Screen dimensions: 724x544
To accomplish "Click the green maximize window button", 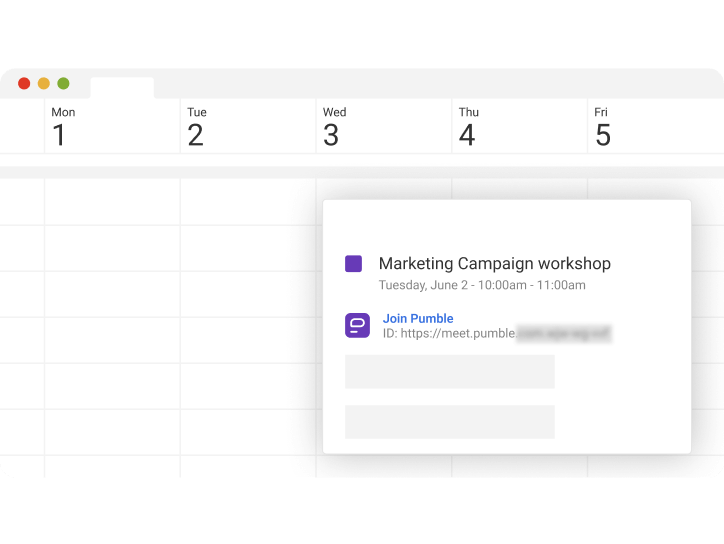I will pos(63,84).
